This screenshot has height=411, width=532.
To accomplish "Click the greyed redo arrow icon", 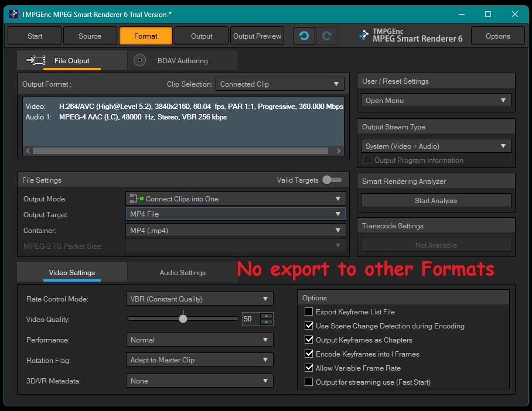I will 328,36.
